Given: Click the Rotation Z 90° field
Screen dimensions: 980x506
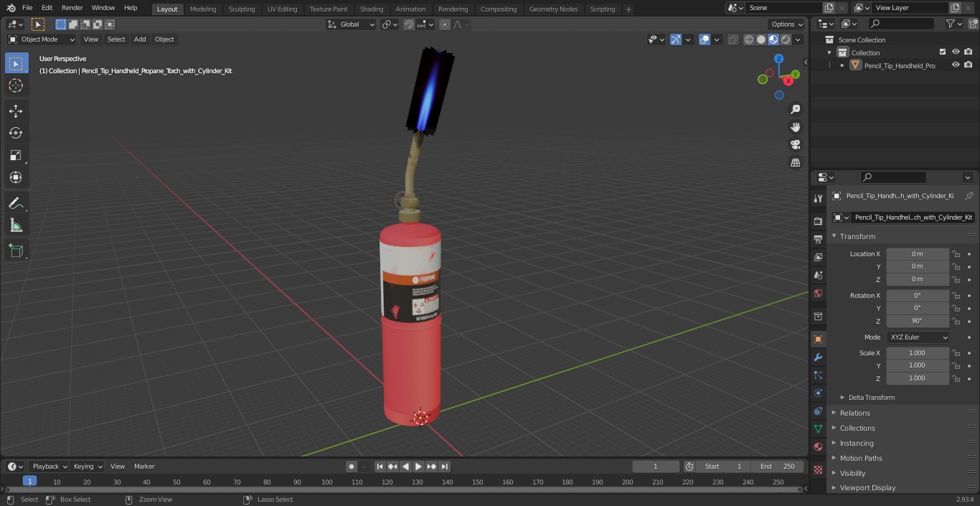Looking at the screenshot, I should point(918,321).
